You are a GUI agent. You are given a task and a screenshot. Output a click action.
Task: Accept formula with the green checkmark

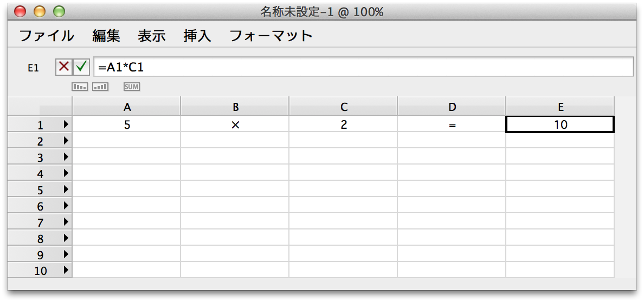[x=81, y=67]
